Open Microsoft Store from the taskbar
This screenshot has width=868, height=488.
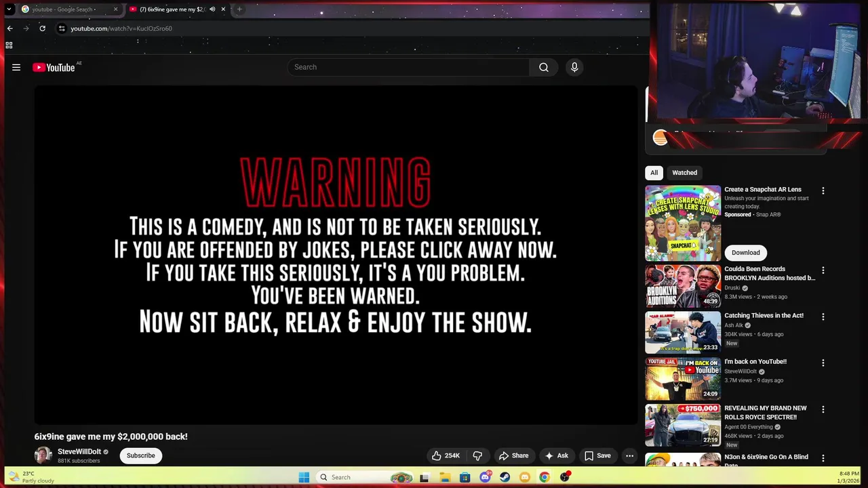pos(465,477)
